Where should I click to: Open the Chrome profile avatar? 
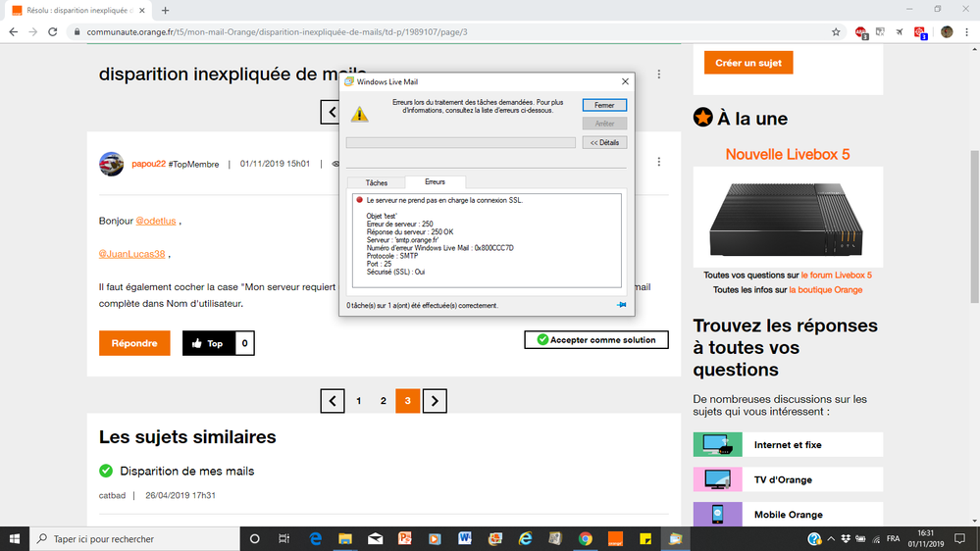pyautogui.click(x=947, y=31)
